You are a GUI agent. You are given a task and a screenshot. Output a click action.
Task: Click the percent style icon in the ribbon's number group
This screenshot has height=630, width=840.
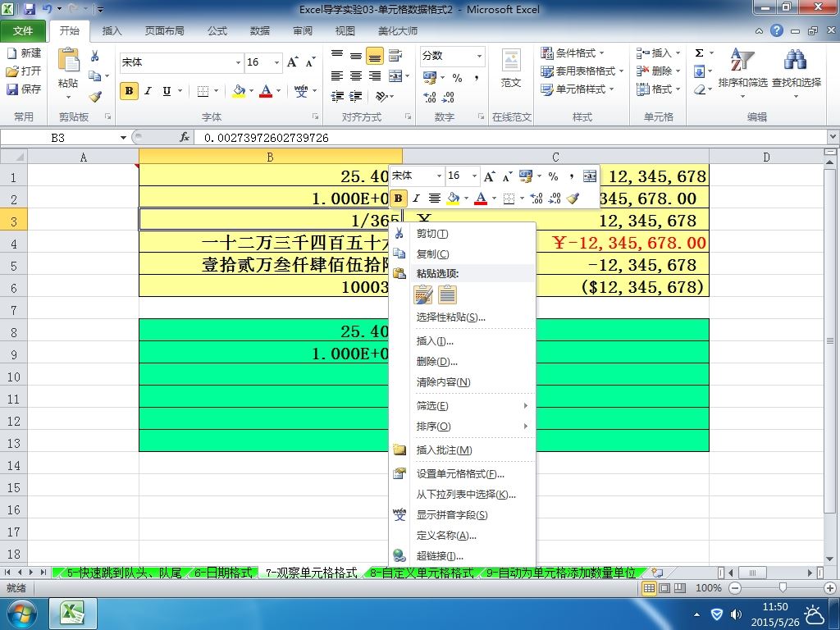point(457,78)
